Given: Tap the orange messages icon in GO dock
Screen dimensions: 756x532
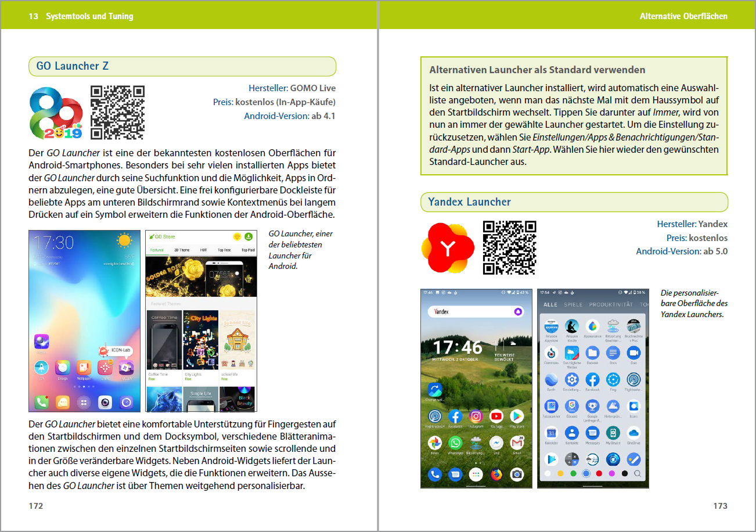Looking at the screenshot, I should coord(63,402).
